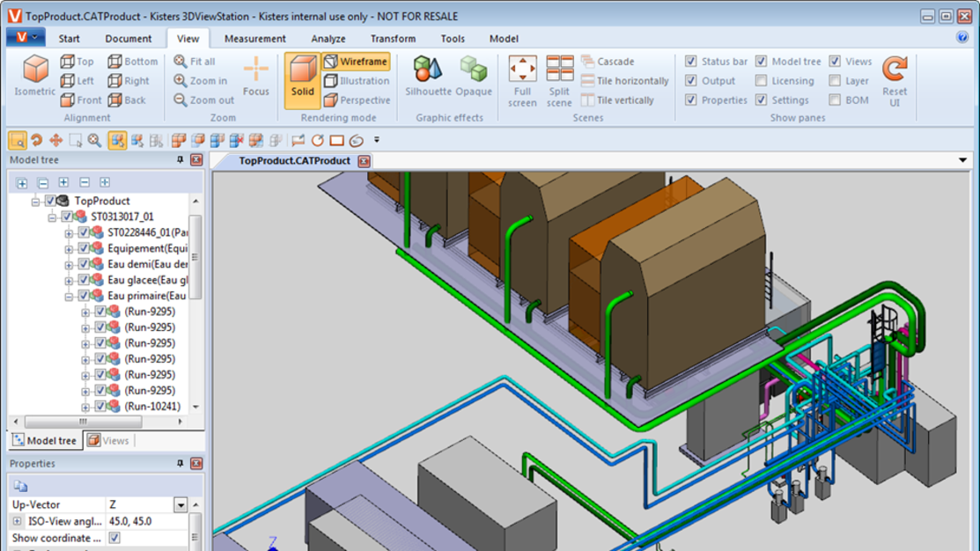Cascade the scene windows
The image size is (980, 551).
tap(608, 62)
